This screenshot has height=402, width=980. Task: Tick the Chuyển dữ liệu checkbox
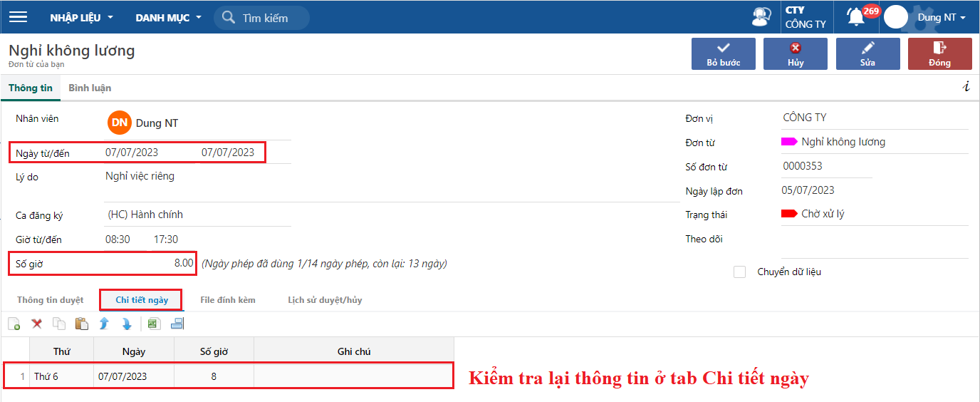(740, 272)
